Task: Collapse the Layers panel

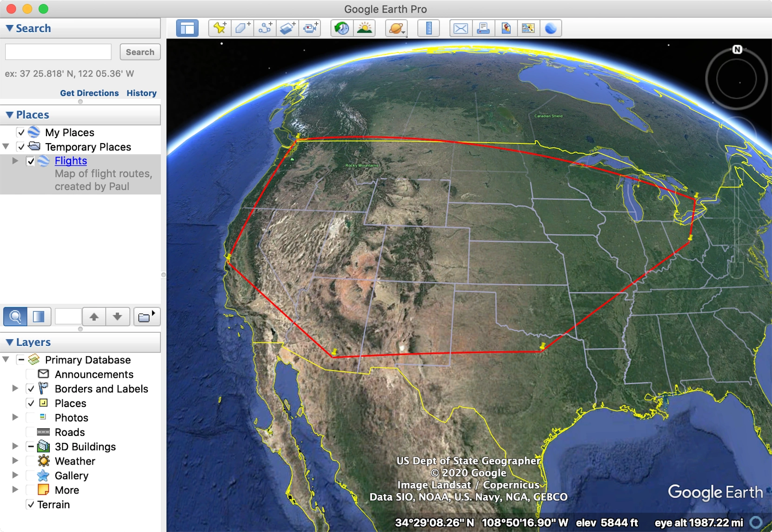Action: pos(9,342)
